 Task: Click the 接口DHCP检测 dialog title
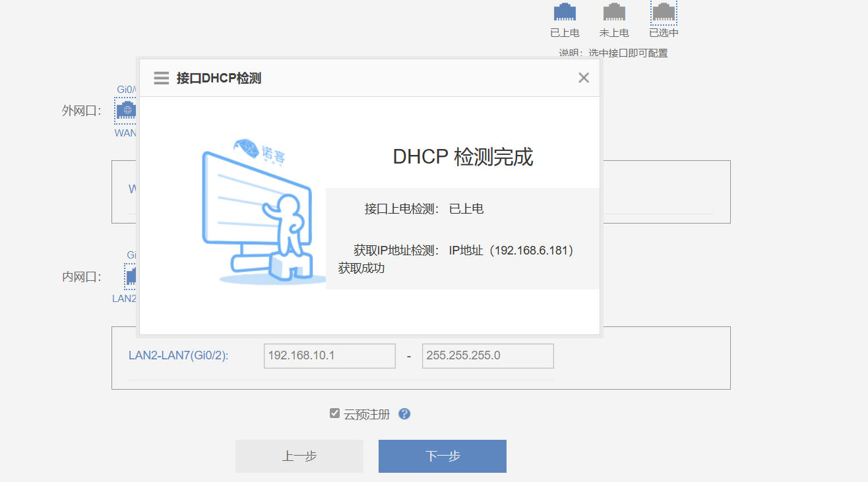tap(219, 78)
